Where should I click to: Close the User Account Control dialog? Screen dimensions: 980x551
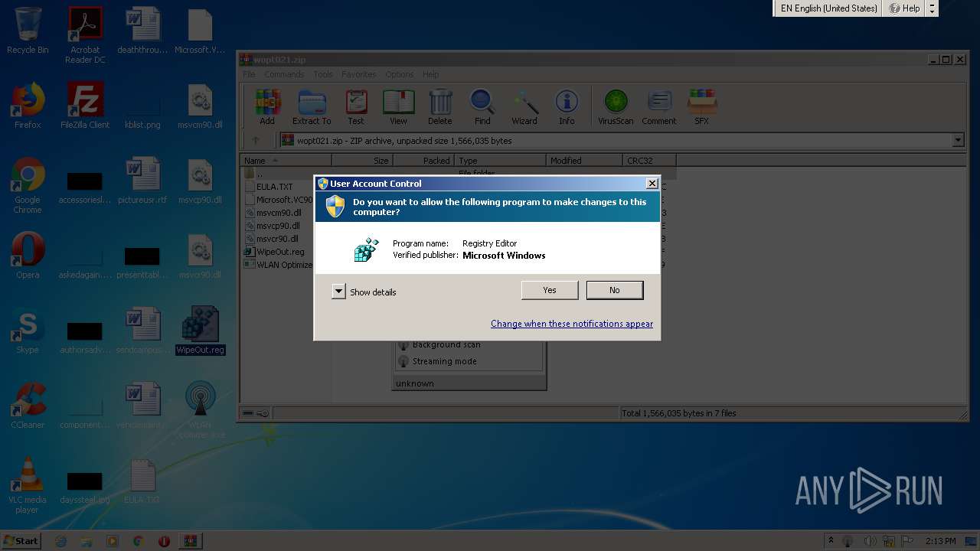(652, 184)
